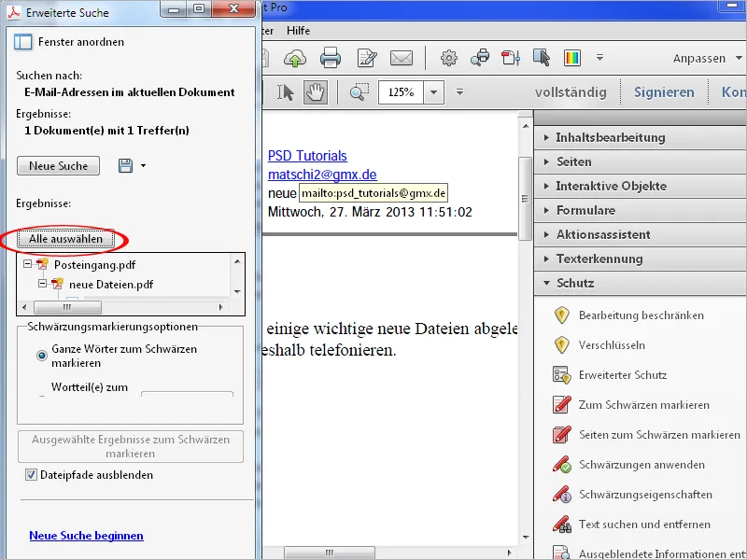
Task: Click the document vertical scrollbar thumb
Action: pyautogui.click(x=525, y=199)
